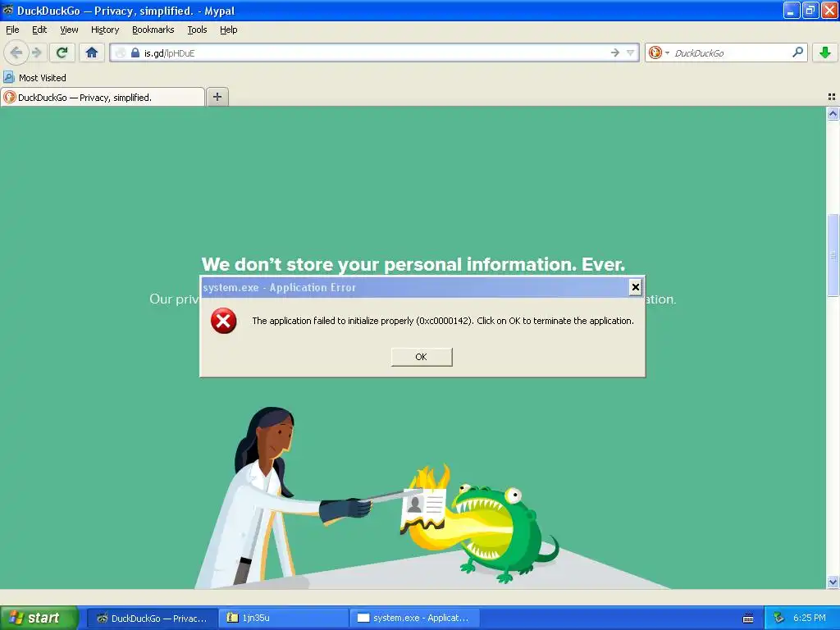
Task: Click the personal information headline text
Action: click(x=413, y=264)
